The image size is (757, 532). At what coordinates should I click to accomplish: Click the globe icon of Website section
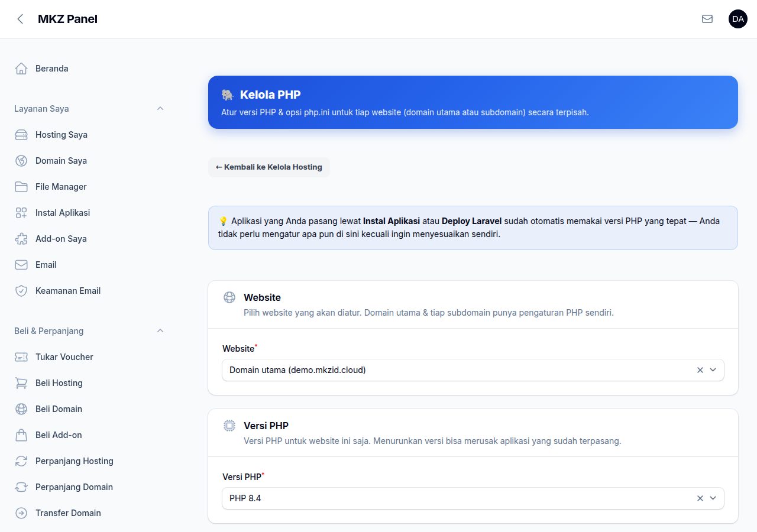coord(229,297)
